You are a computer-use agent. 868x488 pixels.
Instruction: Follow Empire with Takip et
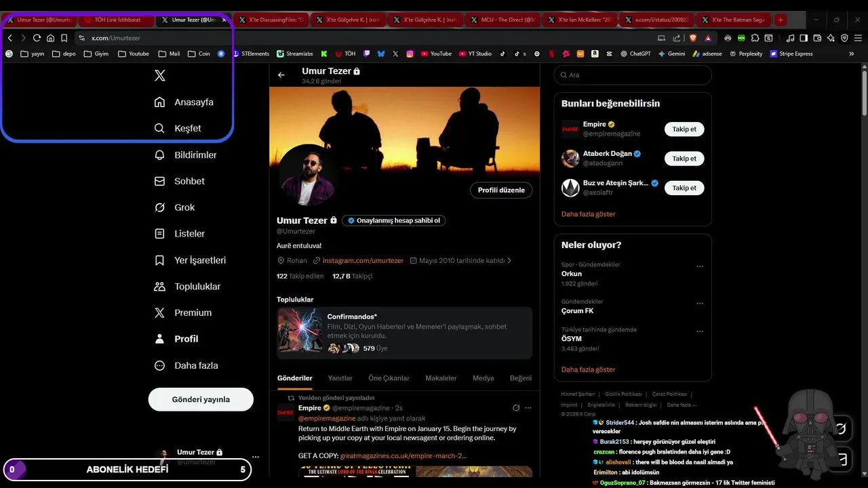click(x=684, y=129)
